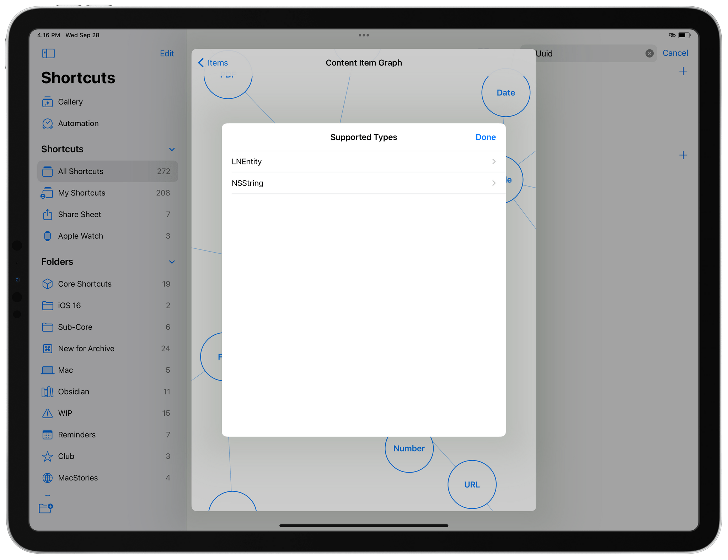Toggle the sidebar panel icon
The image size is (728, 560).
coord(48,53)
